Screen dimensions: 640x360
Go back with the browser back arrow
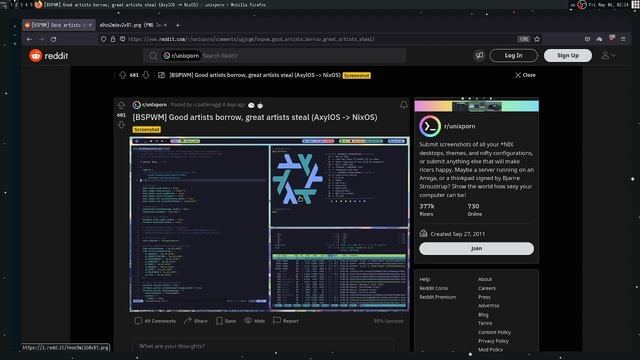click(x=29, y=39)
